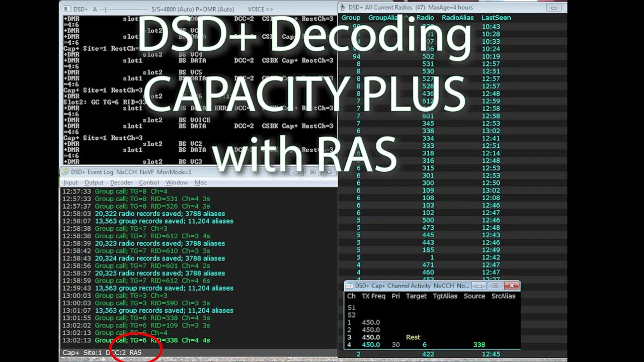Select channel 4 row with target 6
Viewport: 644px width, 362px height.
433,345
